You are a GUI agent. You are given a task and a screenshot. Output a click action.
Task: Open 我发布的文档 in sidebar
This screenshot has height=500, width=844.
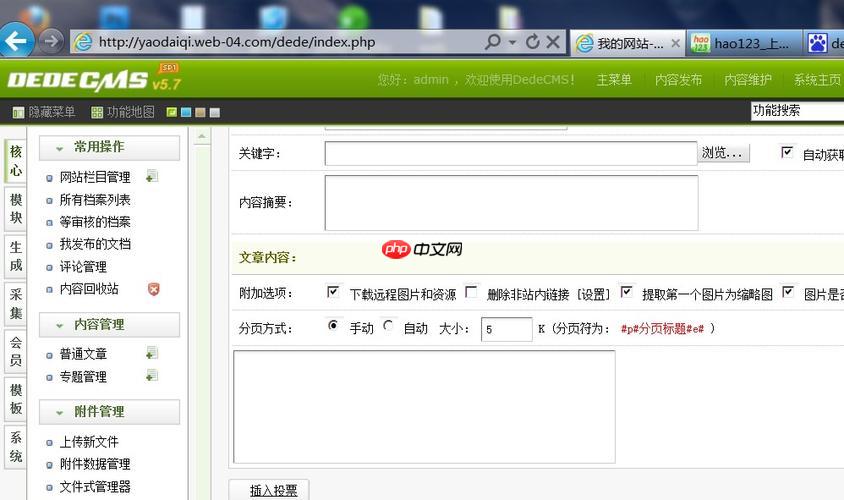click(95, 244)
